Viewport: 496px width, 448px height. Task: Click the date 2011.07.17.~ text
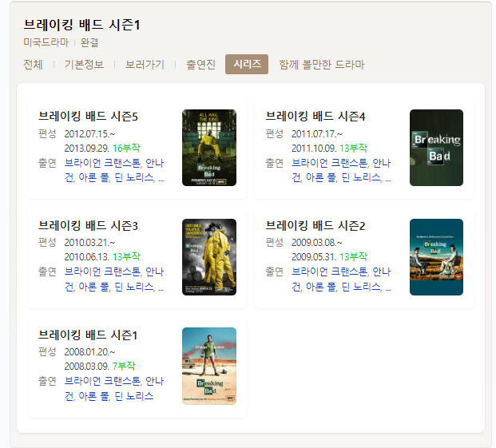317,134
